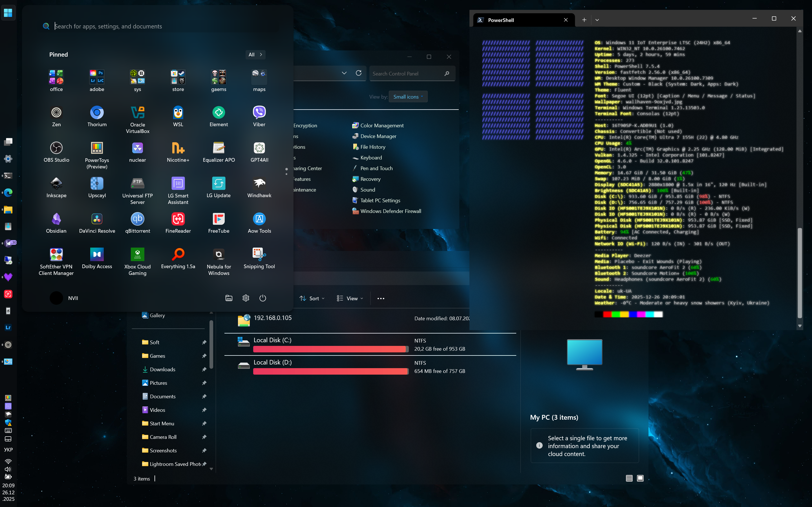Open the Sort dropdown in Explorer
812x507 pixels.
(312, 299)
